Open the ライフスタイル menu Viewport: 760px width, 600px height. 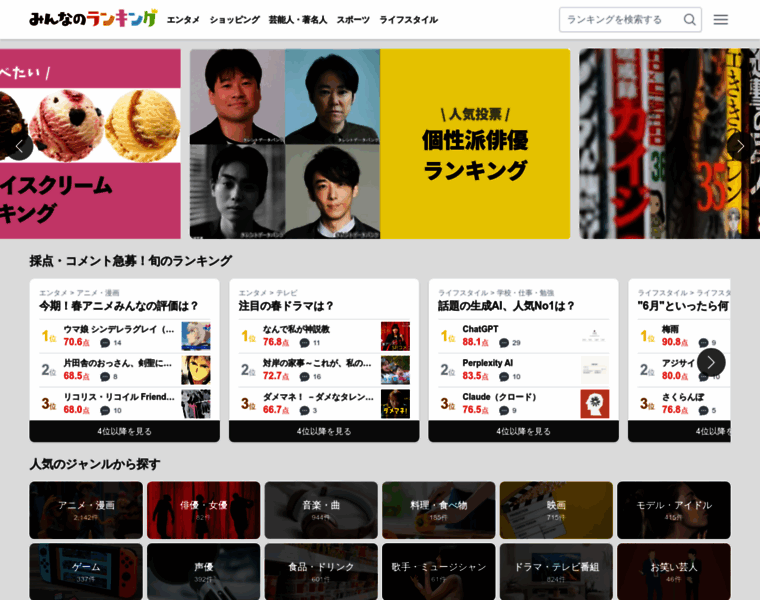coord(409,20)
